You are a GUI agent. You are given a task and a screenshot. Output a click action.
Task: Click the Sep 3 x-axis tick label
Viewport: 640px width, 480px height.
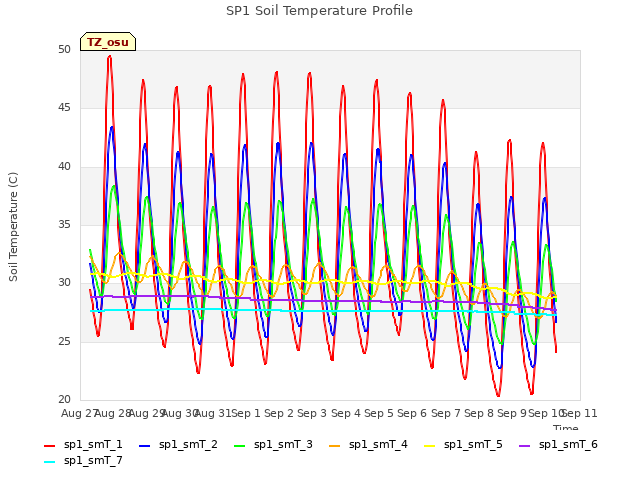tap(312, 413)
